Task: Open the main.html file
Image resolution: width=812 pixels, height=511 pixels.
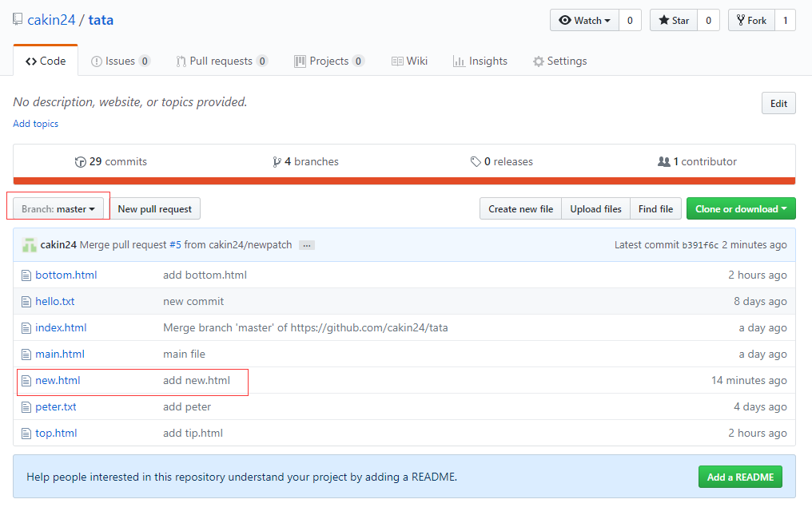Action: coord(60,355)
